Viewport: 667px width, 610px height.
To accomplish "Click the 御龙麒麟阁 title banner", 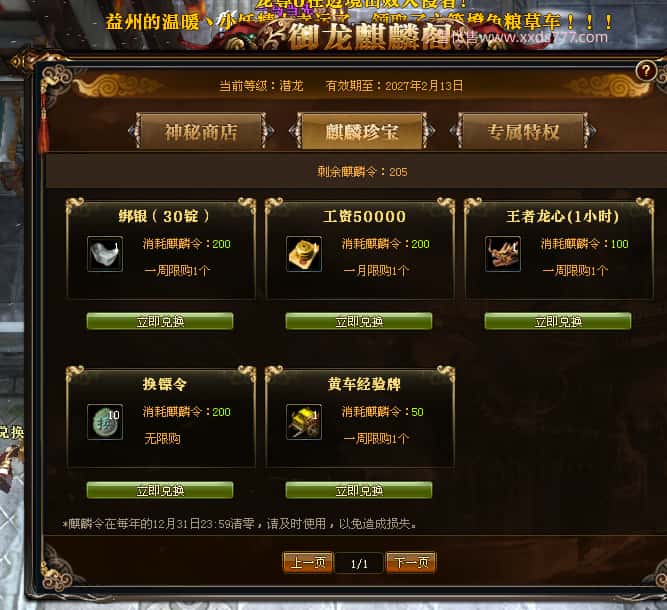I will click(369, 36).
